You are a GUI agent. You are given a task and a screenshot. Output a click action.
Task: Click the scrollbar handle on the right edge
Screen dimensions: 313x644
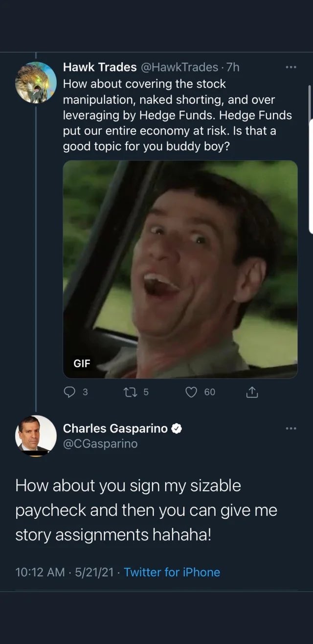pos(310,157)
